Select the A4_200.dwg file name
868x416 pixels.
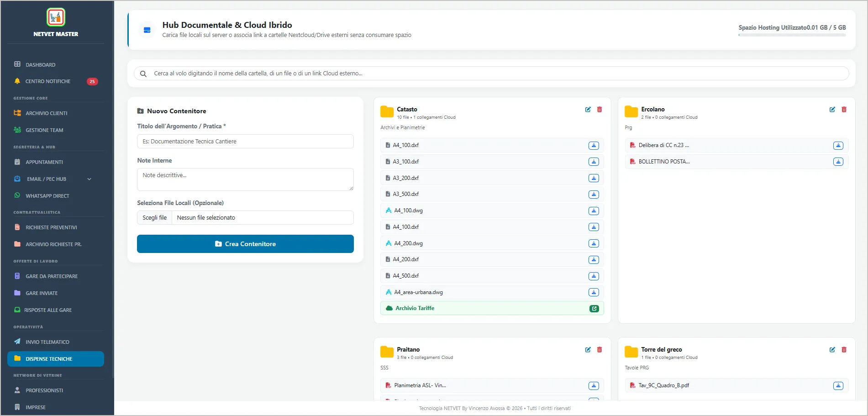(x=408, y=243)
